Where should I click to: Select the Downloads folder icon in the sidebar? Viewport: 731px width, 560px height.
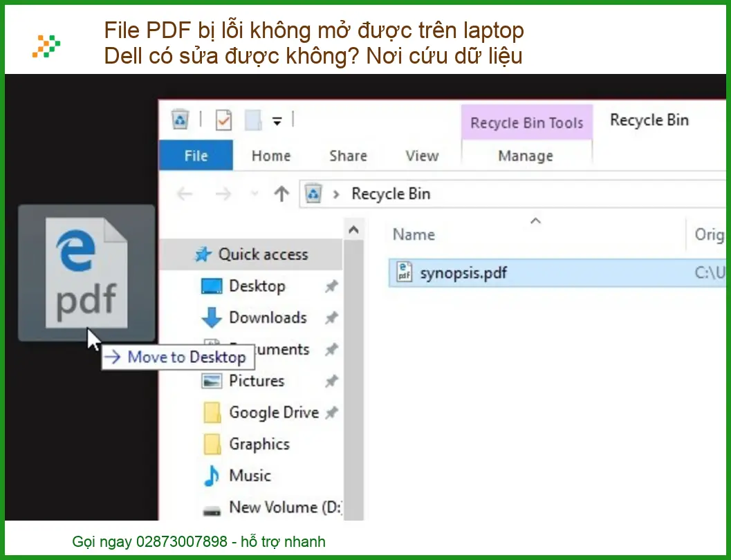pyautogui.click(x=211, y=317)
